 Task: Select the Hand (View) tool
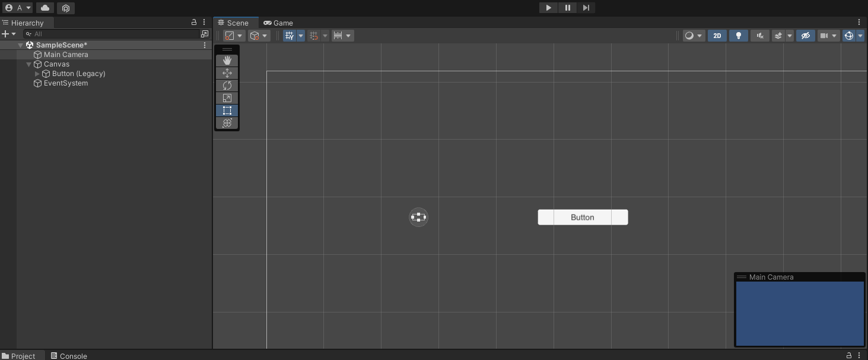click(x=227, y=61)
